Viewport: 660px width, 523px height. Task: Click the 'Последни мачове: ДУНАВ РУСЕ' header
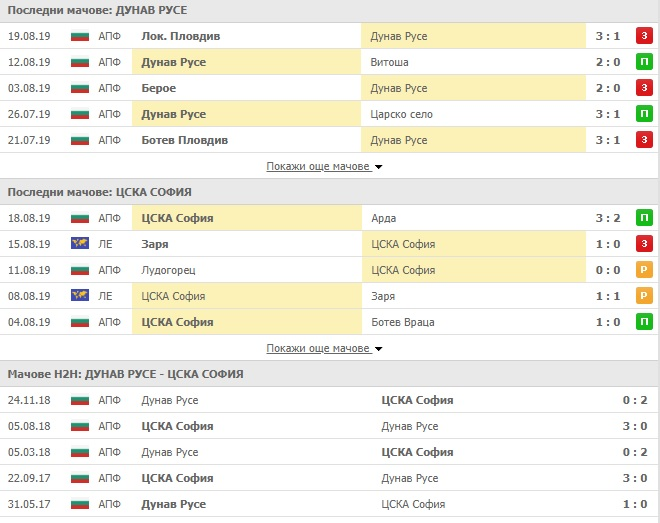97,10
